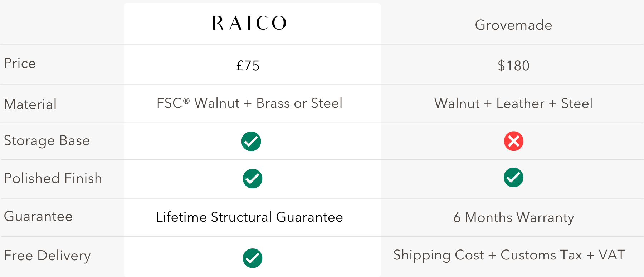Click the Polished Finish row label
The height and width of the screenshot is (277, 644).
tap(53, 178)
